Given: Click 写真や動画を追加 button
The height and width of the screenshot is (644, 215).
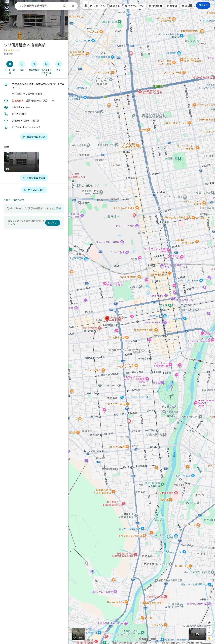Looking at the screenshot, I should (34, 178).
